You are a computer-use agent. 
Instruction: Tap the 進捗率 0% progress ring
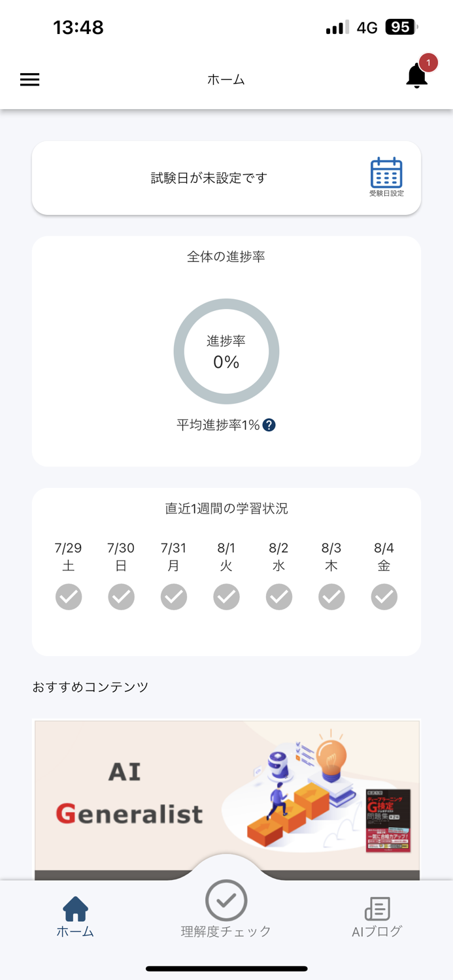pos(226,351)
